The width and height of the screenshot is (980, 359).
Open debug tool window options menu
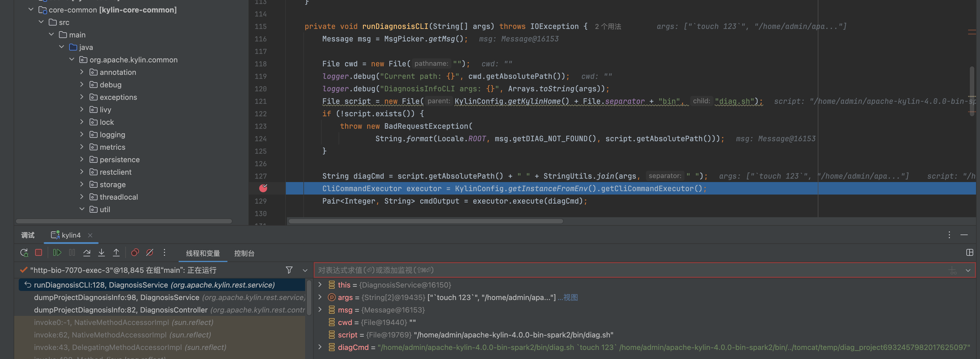pos(949,235)
